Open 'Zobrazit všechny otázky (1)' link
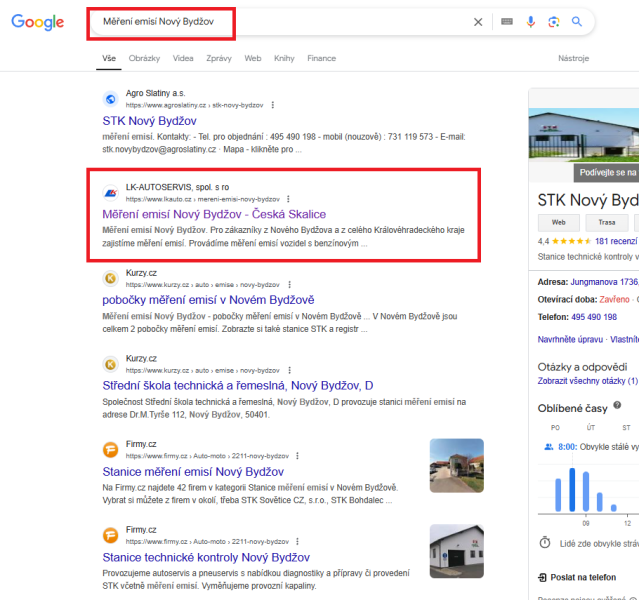Image resolution: width=639 pixels, height=600 pixels. click(588, 381)
